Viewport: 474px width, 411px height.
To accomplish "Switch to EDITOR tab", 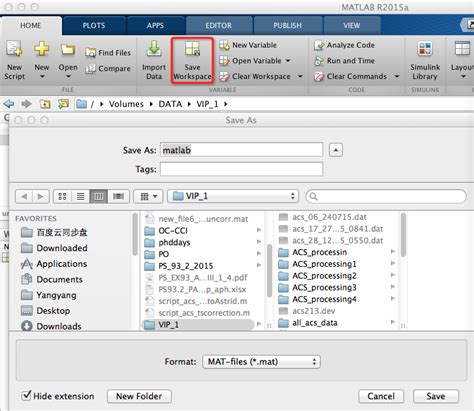I will point(219,26).
